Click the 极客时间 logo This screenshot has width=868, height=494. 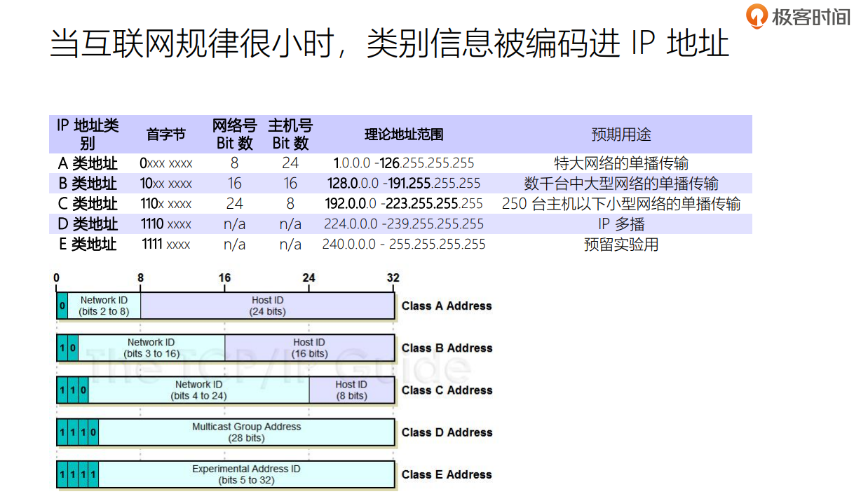click(801, 16)
